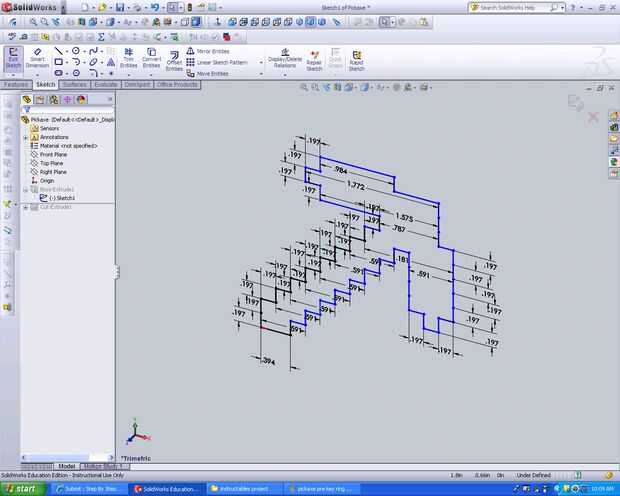This screenshot has height=496, width=620.
Task: Switch to the DimXpert tab
Action: click(137, 85)
